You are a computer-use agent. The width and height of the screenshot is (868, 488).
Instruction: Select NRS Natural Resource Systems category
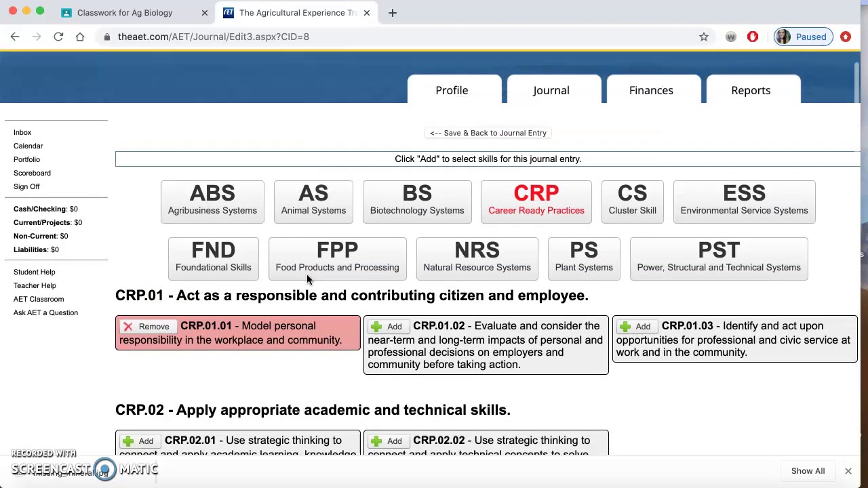point(477,258)
